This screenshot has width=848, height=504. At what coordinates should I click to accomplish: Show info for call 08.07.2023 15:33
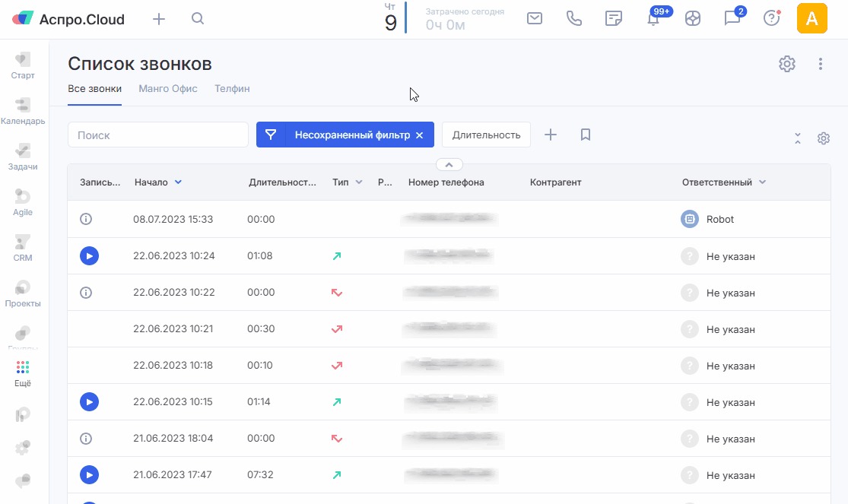click(86, 219)
